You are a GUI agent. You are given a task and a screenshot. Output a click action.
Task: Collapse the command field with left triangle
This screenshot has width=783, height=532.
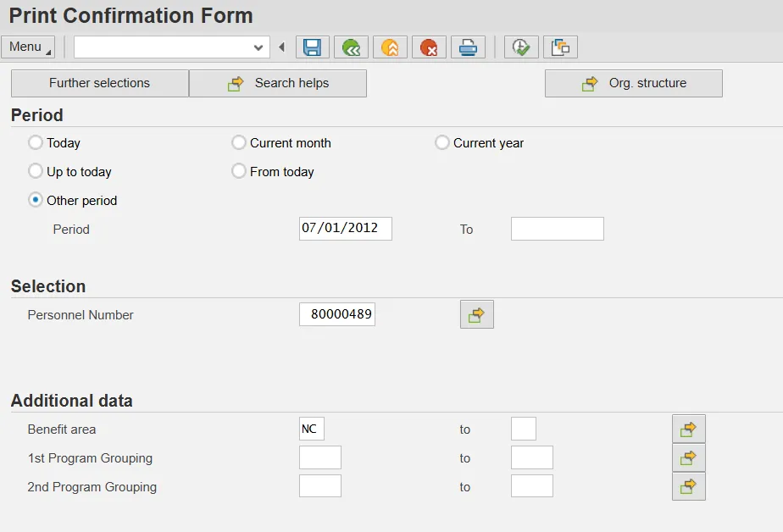click(x=281, y=47)
